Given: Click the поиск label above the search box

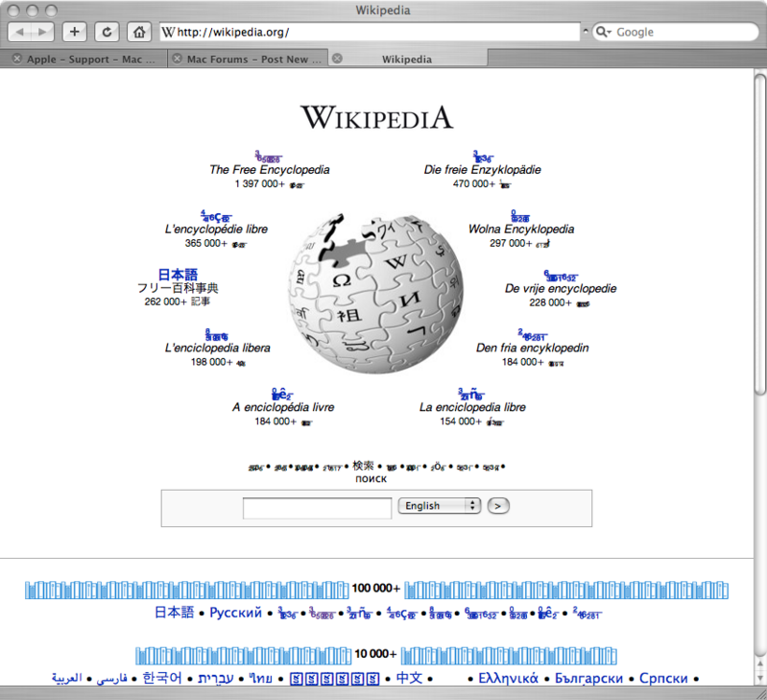Looking at the screenshot, I should click(371, 479).
